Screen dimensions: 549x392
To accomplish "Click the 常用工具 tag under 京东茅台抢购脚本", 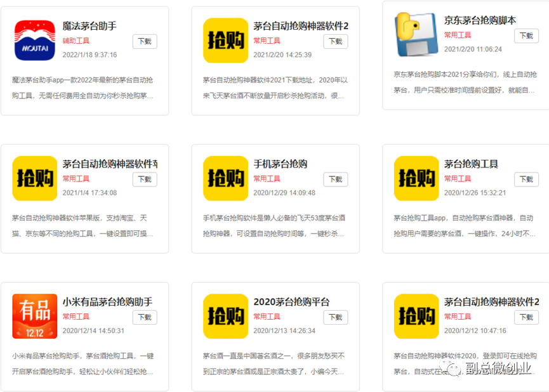I will point(458,35).
